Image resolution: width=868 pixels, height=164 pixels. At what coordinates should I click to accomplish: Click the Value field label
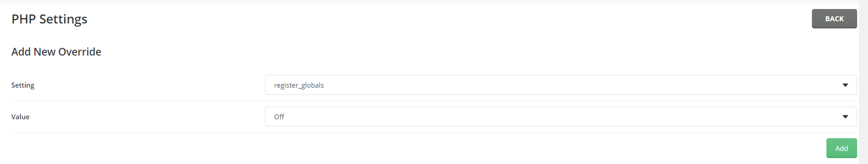tap(20, 117)
